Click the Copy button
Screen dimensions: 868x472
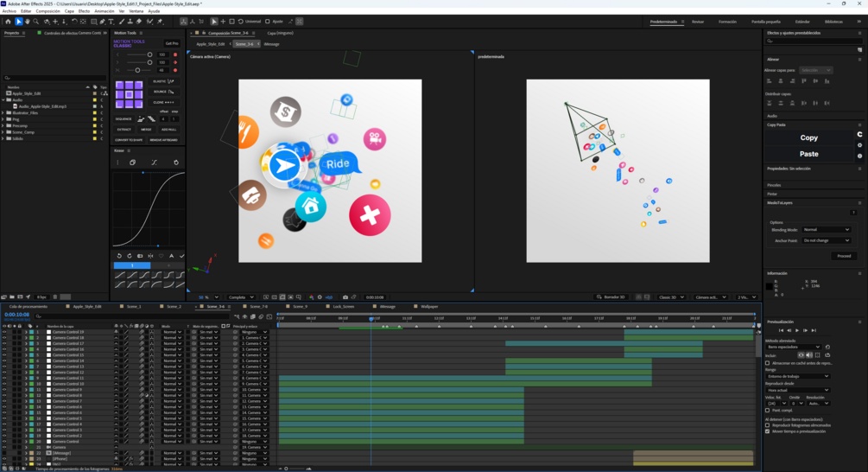(x=808, y=138)
